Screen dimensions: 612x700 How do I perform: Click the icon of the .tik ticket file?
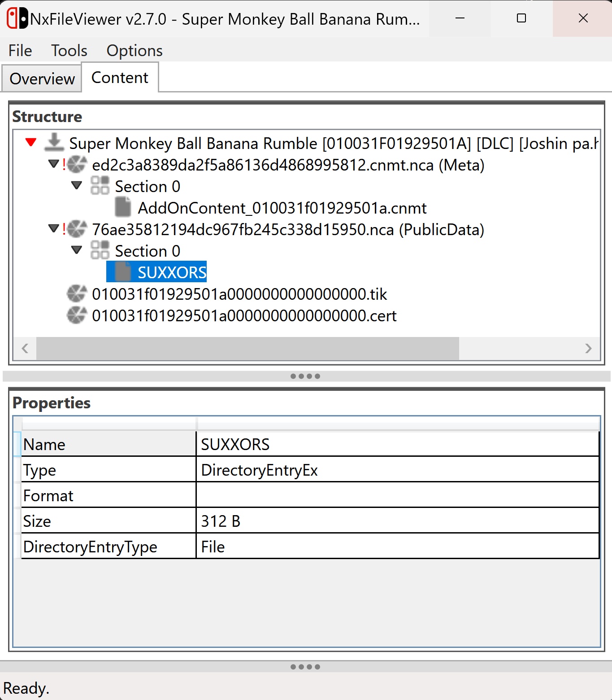tap(77, 294)
